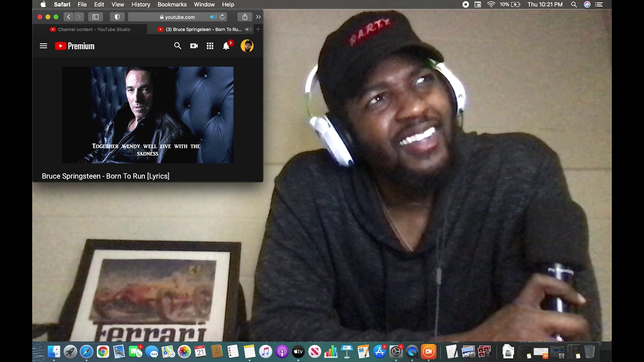Open the Apple menu
Viewport: 644px width, 362px height.
click(x=43, y=5)
